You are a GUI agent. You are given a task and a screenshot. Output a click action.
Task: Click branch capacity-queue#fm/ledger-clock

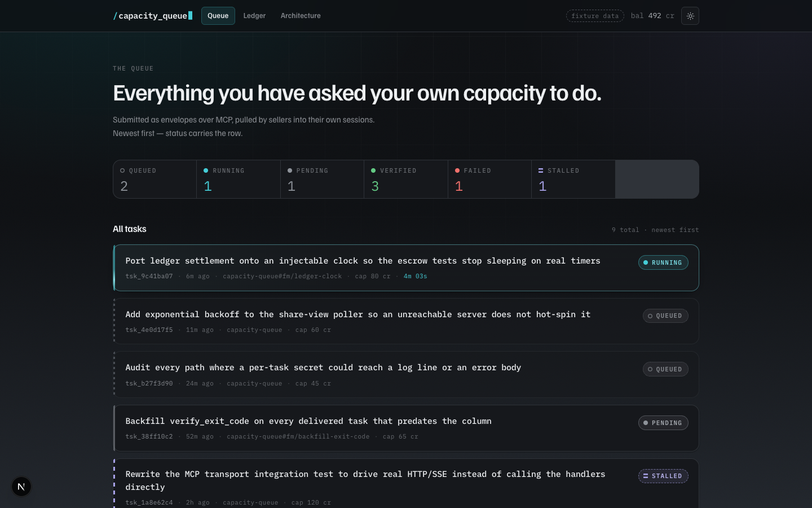click(282, 276)
